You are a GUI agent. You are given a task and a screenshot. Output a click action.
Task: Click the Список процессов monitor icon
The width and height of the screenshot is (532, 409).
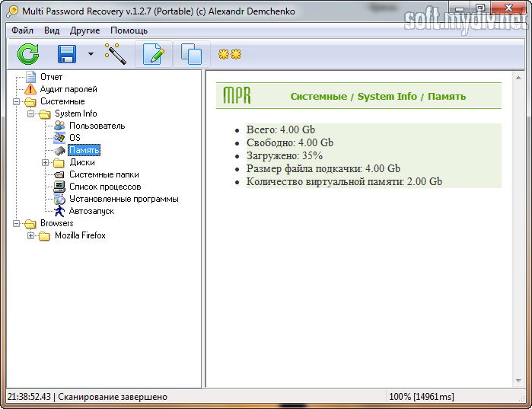(59, 187)
